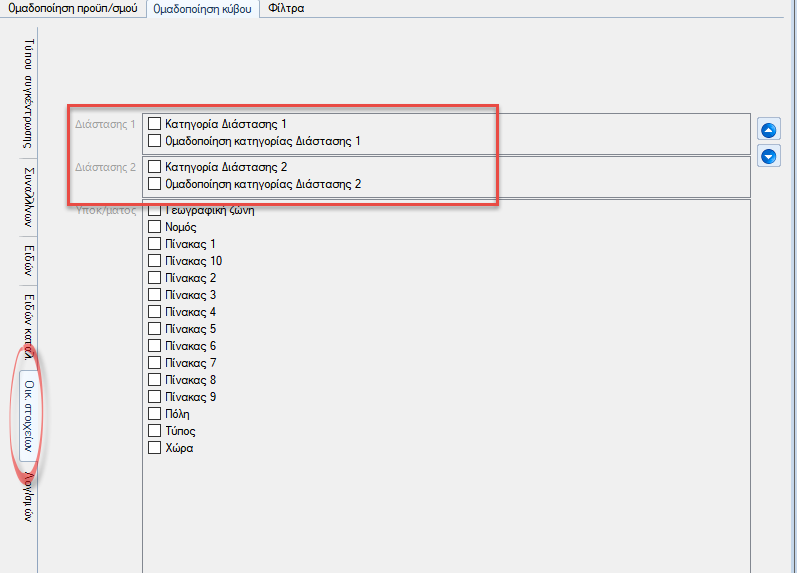The width and height of the screenshot is (797, 573).
Task: Enable the Χώρα checkbox
Action: 155,447
